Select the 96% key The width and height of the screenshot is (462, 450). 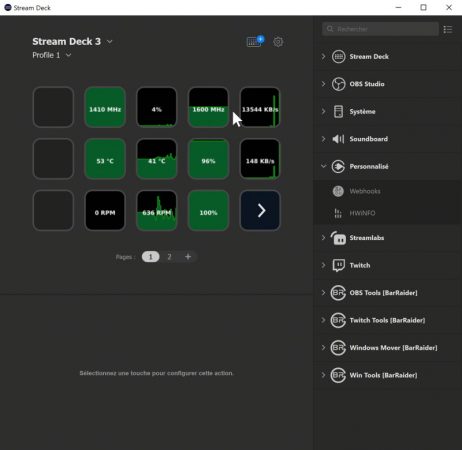(x=208, y=159)
